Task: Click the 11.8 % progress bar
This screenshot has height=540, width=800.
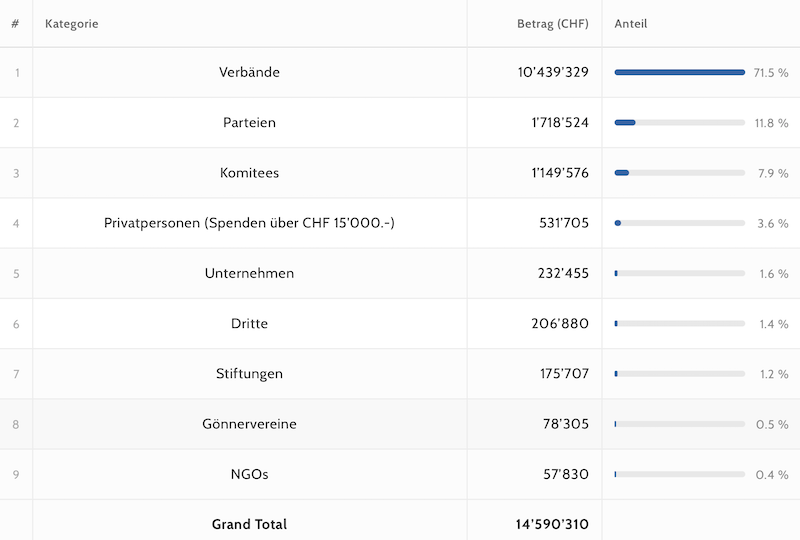Action: click(x=680, y=122)
